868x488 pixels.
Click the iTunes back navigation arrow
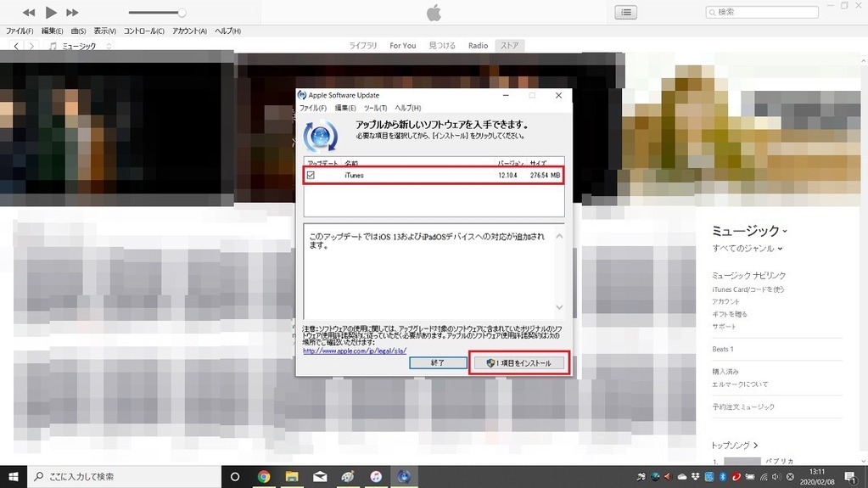[x=15, y=46]
